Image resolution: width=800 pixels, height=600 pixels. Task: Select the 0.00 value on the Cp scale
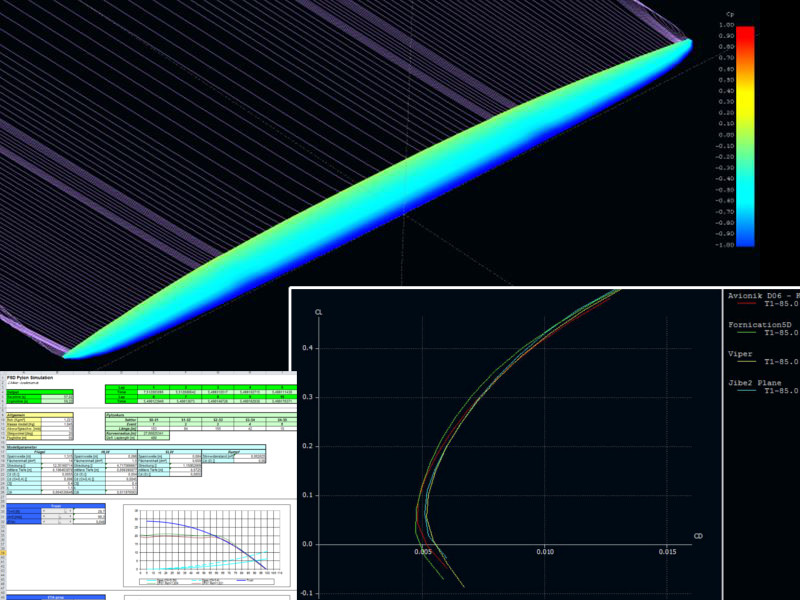(x=726, y=135)
